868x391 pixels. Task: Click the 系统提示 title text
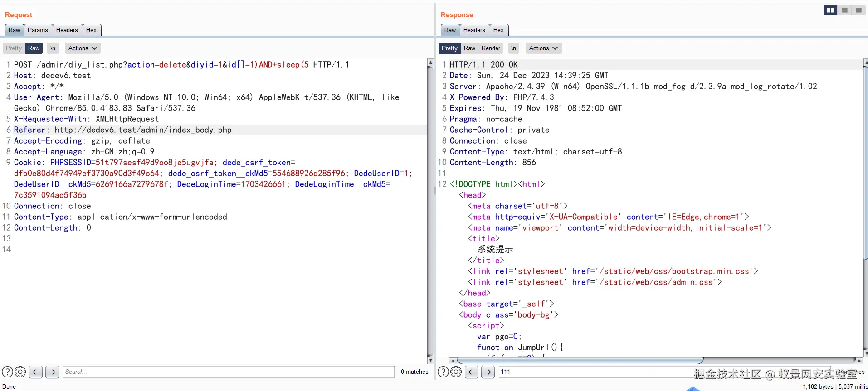click(x=495, y=249)
